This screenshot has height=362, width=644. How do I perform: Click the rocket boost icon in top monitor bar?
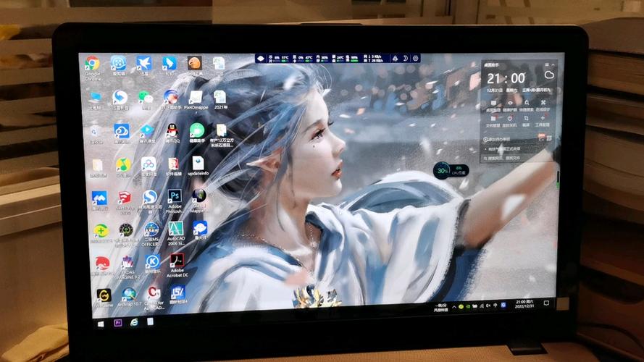395,58
